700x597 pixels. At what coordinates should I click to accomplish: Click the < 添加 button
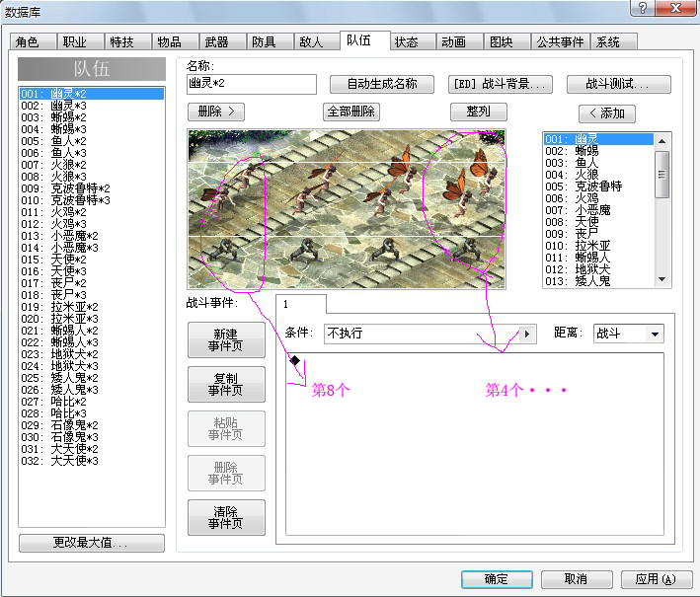606,113
